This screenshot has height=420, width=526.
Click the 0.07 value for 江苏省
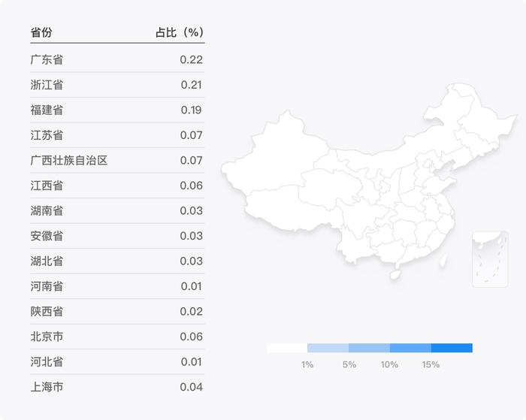[191, 135]
